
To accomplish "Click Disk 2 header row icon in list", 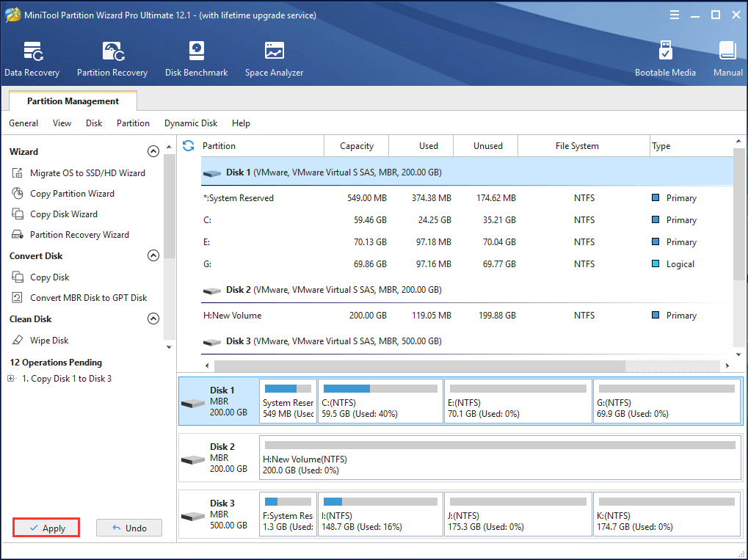I will click(x=212, y=291).
